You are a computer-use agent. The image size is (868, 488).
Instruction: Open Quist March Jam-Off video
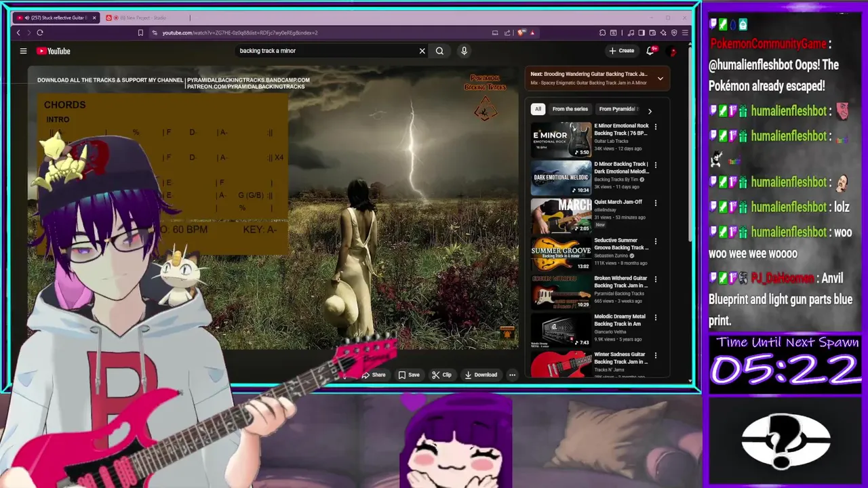point(618,202)
